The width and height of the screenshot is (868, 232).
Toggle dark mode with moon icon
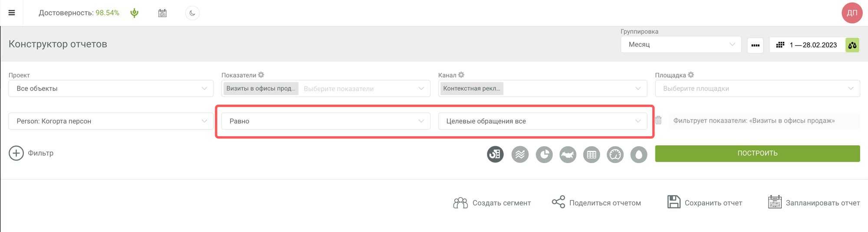[192, 13]
